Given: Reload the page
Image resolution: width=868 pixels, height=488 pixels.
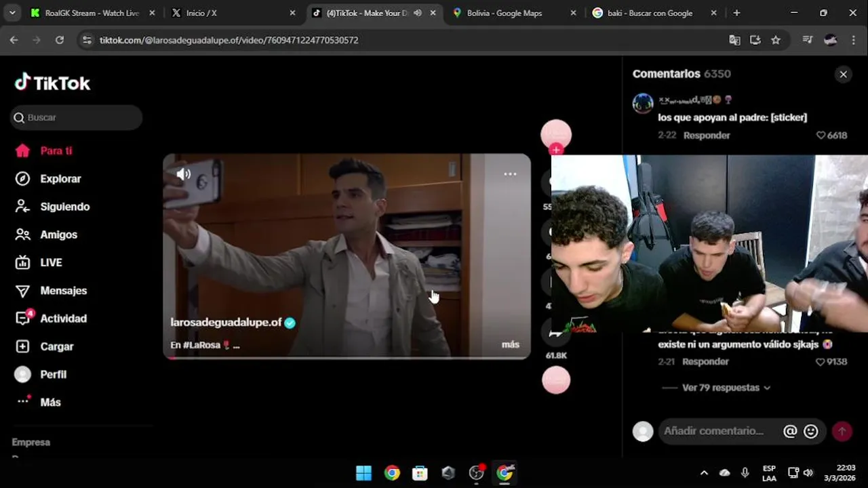Looking at the screenshot, I should point(60,40).
